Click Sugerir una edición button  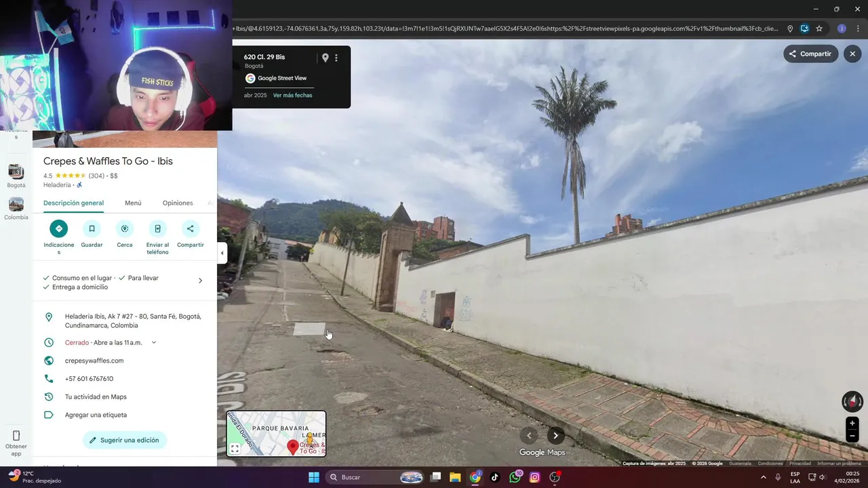(x=125, y=440)
